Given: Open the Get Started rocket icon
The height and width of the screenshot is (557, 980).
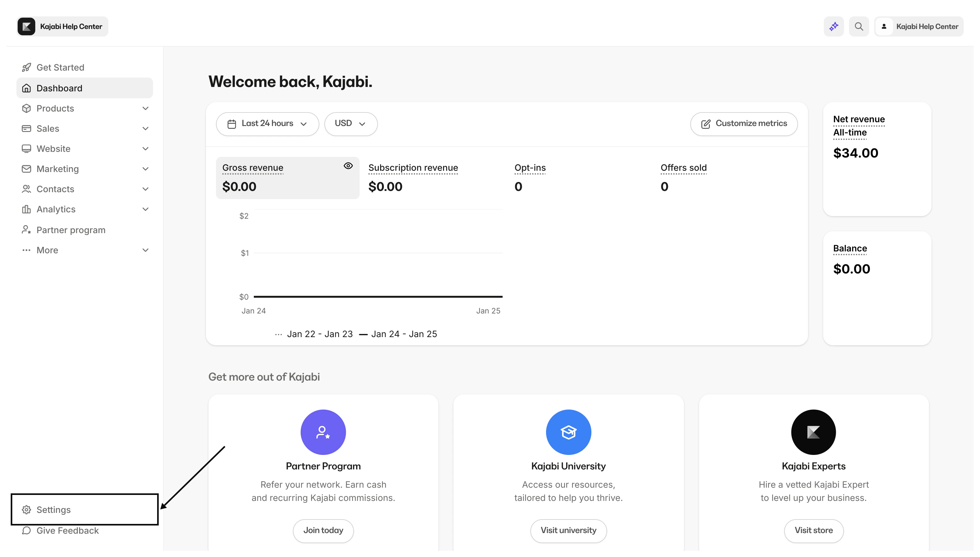Looking at the screenshot, I should pyautogui.click(x=26, y=67).
